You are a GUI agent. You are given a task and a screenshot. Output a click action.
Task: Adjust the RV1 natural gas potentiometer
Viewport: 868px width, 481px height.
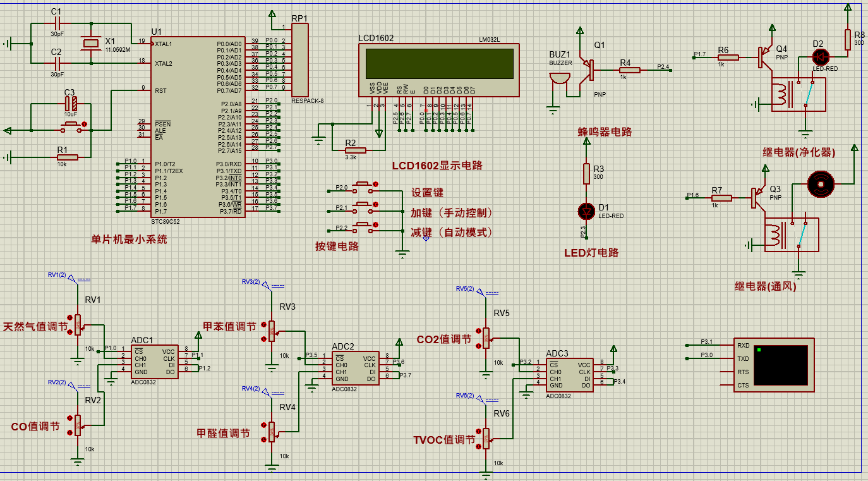point(78,324)
